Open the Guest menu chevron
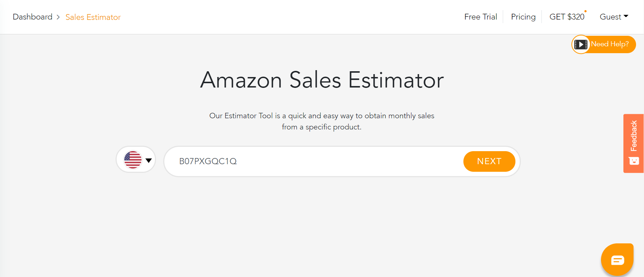This screenshot has width=644, height=277. tap(625, 16)
